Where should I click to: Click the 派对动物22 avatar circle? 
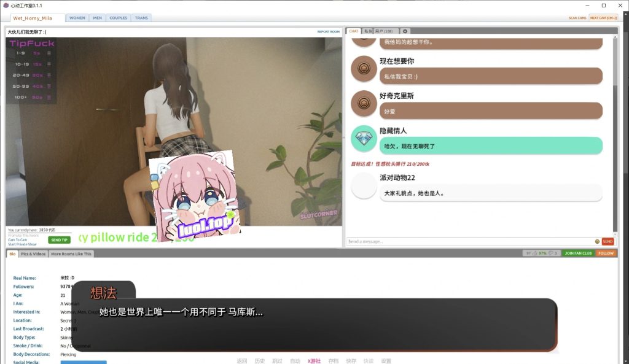(363, 185)
